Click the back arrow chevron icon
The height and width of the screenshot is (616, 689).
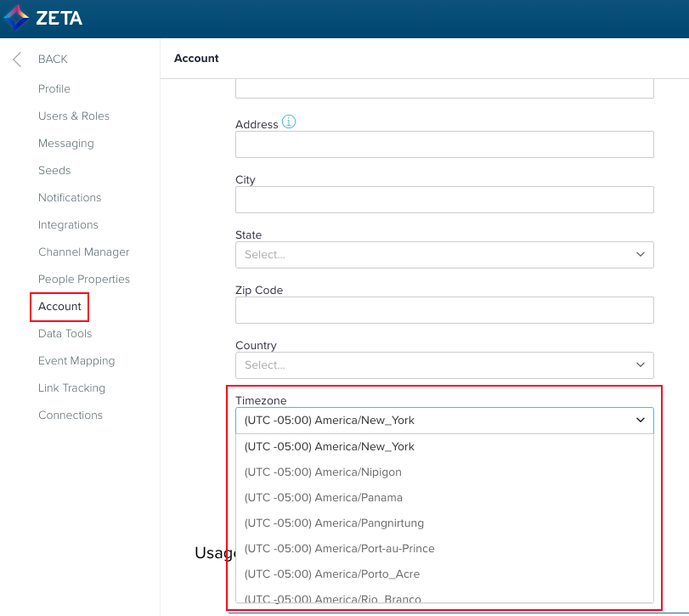(x=17, y=59)
